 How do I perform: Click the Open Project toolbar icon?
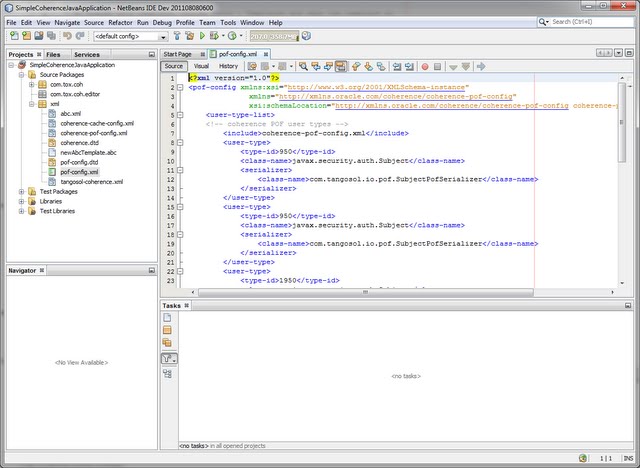coord(39,36)
